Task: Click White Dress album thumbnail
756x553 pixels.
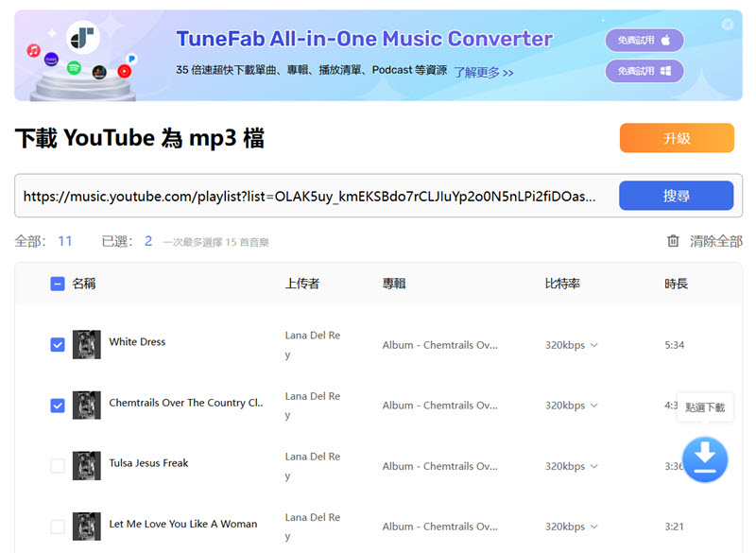Action: 87,345
